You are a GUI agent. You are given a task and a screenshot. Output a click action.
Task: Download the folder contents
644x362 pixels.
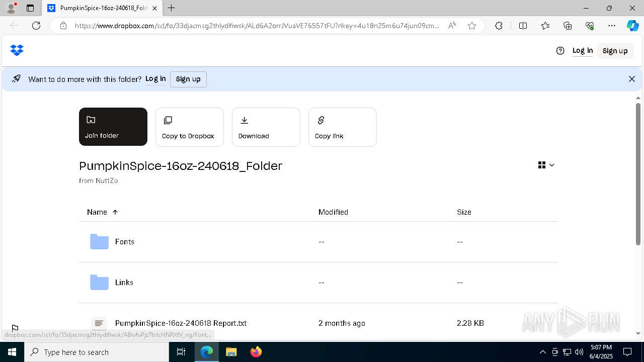click(x=266, y=127)
